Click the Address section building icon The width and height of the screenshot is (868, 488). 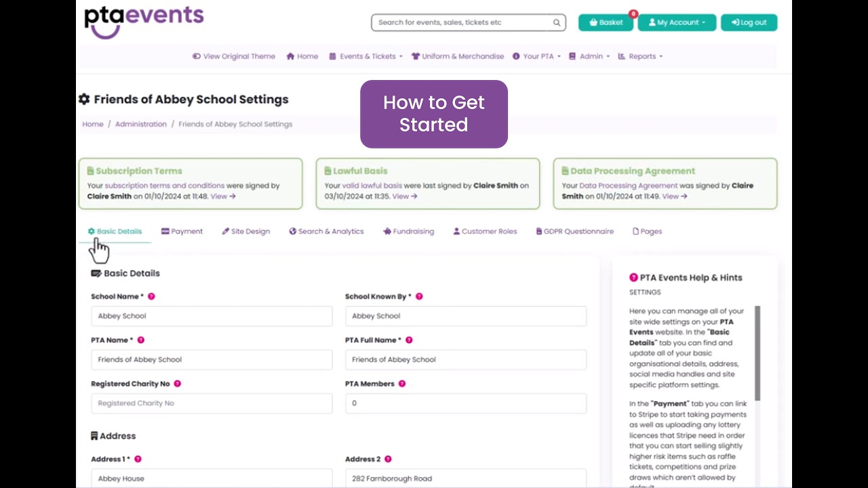tap(94, 436)
